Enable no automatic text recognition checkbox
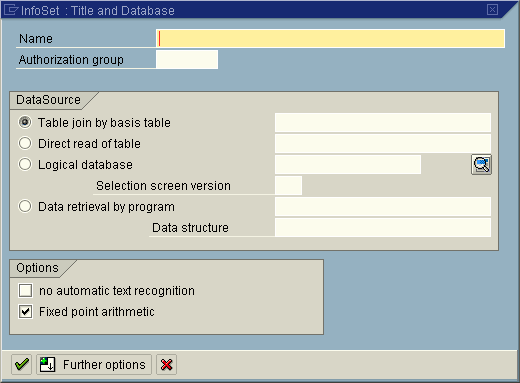Image resolution: width=520 pixels, height=383 pixels. [x=26, y=290]
